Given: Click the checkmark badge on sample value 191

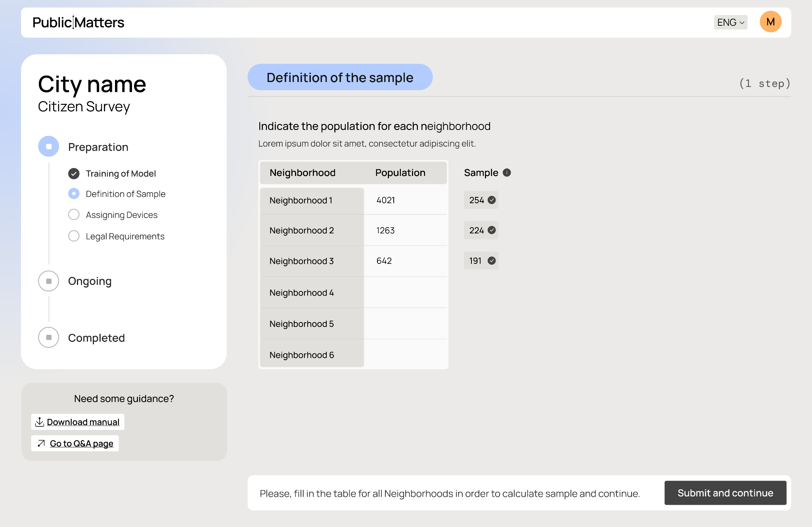Looking at the screenshot, I should [x=492, y=261].
